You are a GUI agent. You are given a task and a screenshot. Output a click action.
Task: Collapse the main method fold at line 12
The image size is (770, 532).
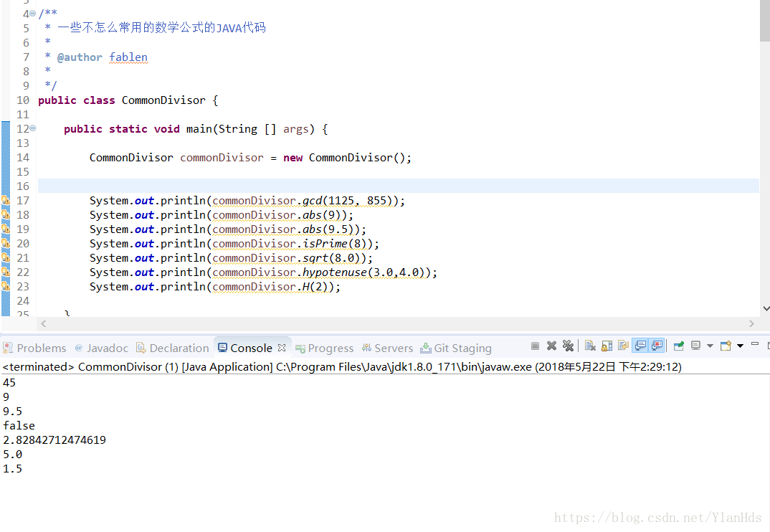coord(32,128)
